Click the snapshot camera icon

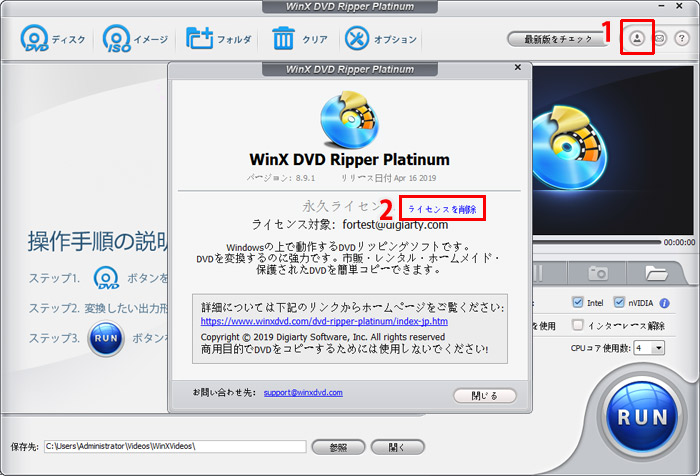coord(597,272)
